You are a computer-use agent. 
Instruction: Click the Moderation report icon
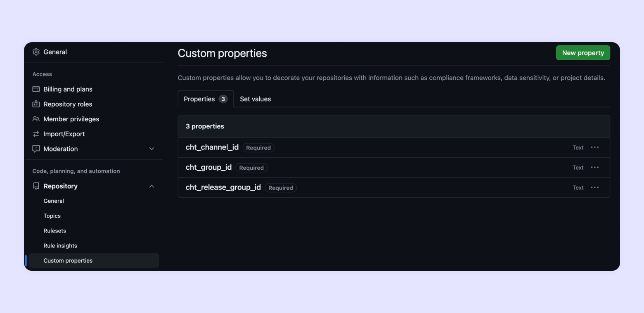(x=36, y=149)
